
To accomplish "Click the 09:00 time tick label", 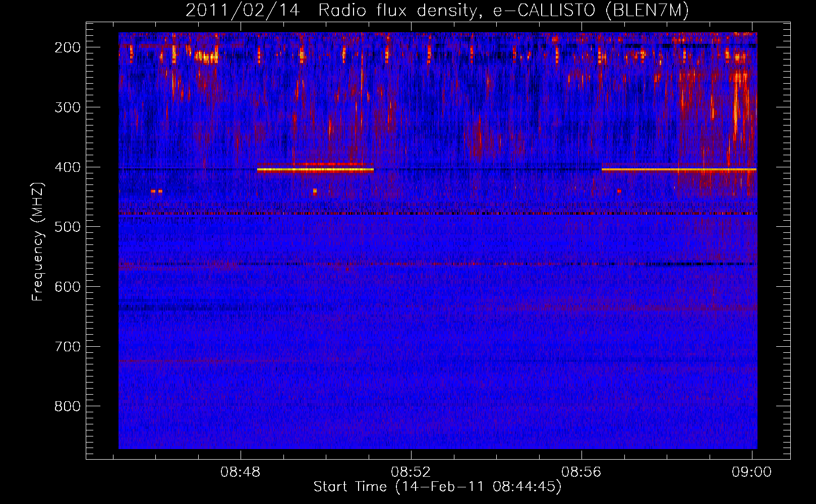I will tap(752, 472).
